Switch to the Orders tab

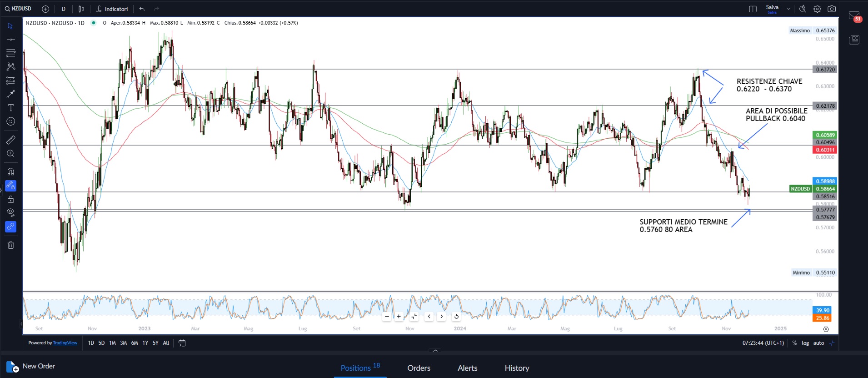coord(419,368)
